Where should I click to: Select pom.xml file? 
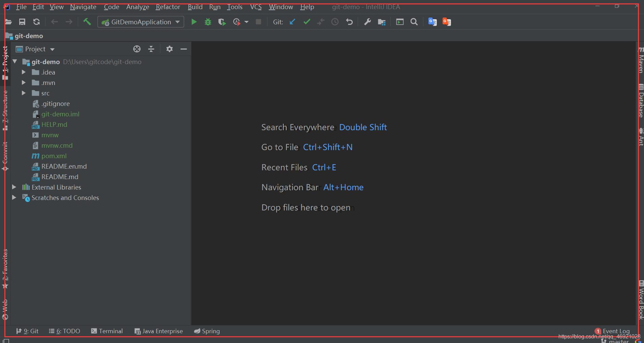pyautogui.click(x=54, y=156)
